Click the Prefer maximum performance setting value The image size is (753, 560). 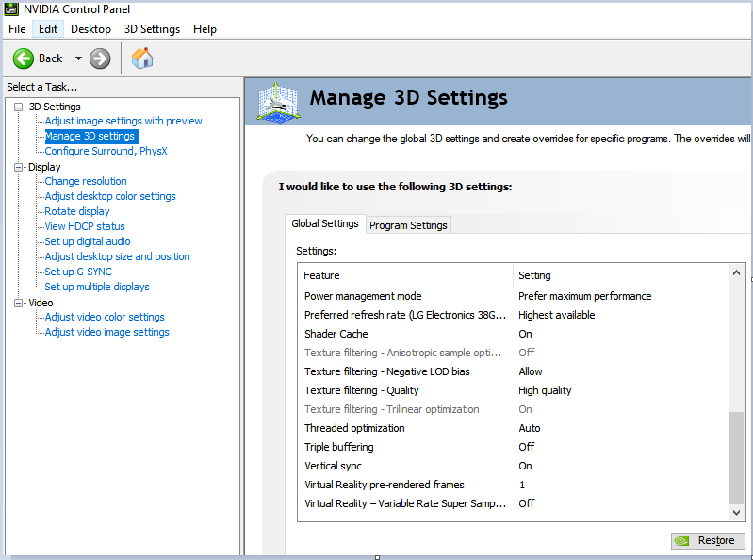(x=585, y=296)
